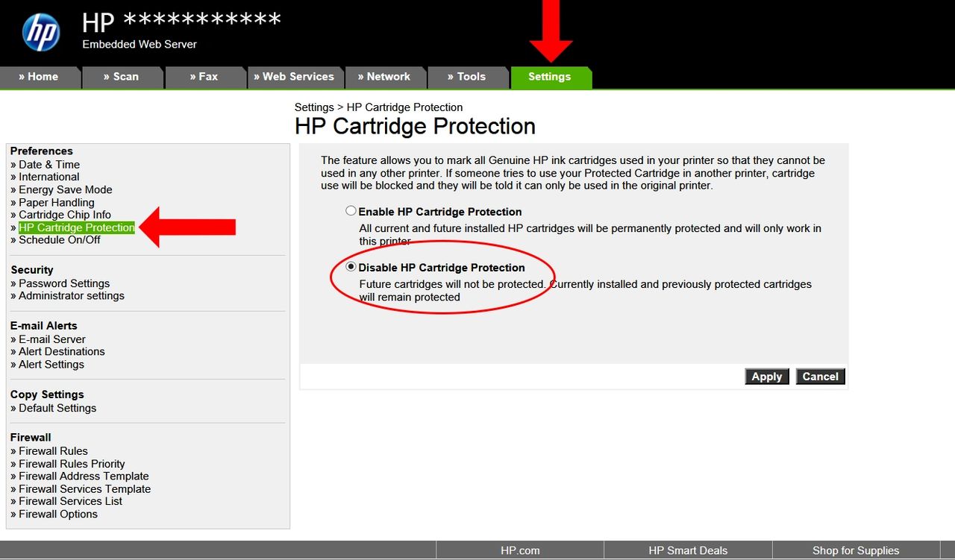Select Disable HP Cartridge Protection radio button
955x560 pixels.
[351, 267]
